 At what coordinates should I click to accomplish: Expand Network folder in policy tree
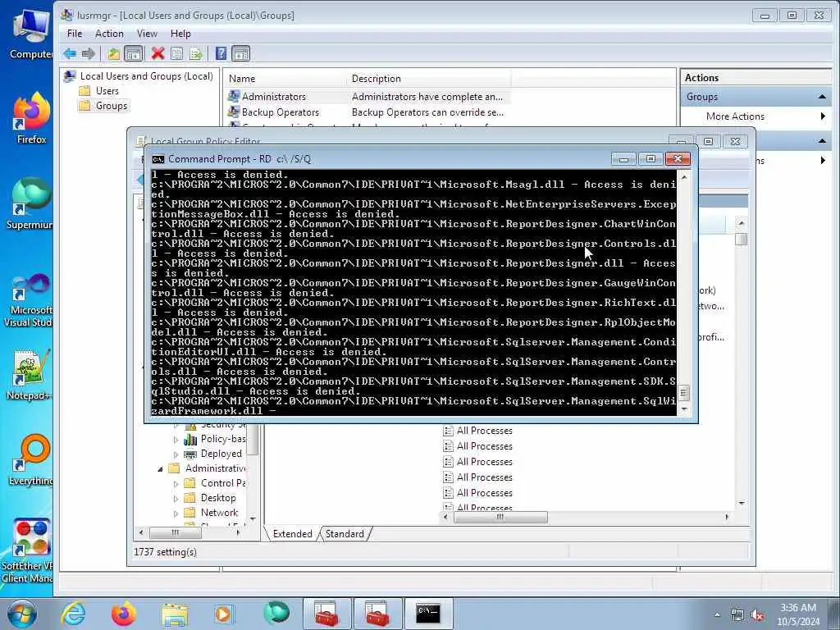(176, 514)
